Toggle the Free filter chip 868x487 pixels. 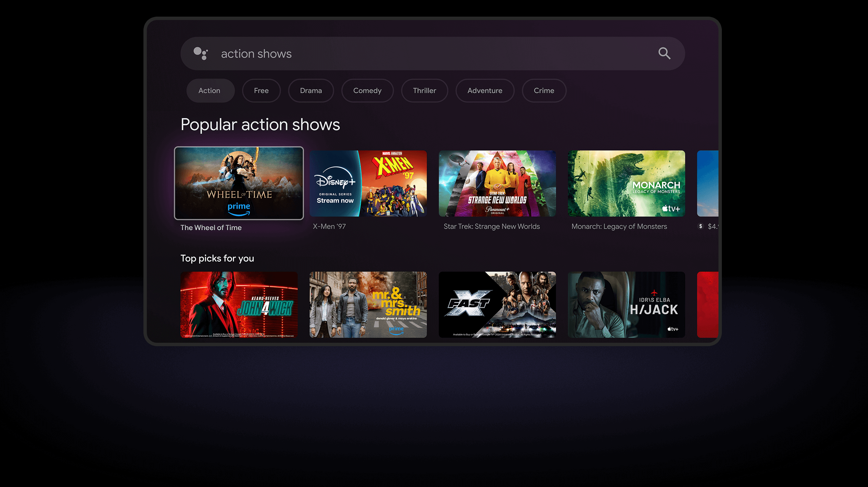pos(261,91)
